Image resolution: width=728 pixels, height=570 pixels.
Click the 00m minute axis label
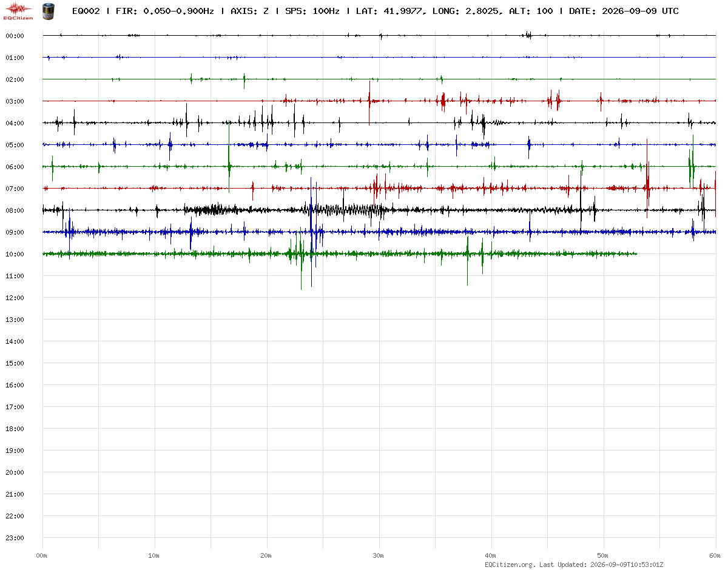click(42, 555)
